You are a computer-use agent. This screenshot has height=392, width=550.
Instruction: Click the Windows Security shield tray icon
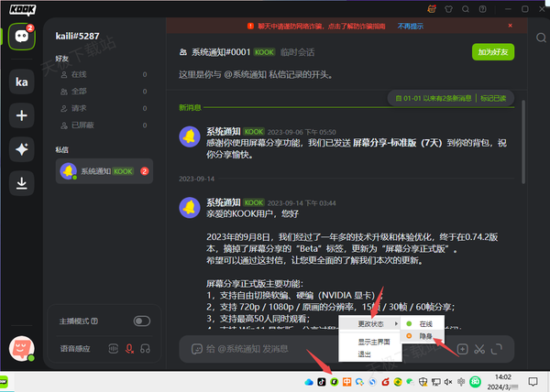423,382
